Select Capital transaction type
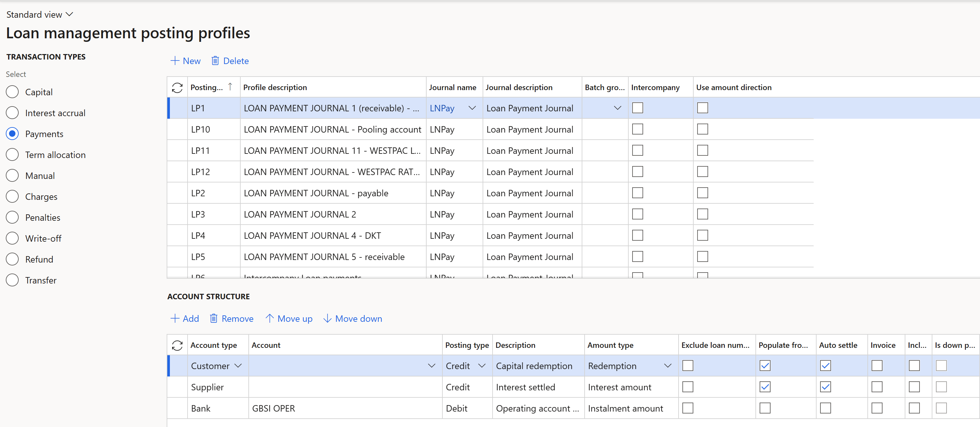The image size is (980, 427). click(12, 92)
